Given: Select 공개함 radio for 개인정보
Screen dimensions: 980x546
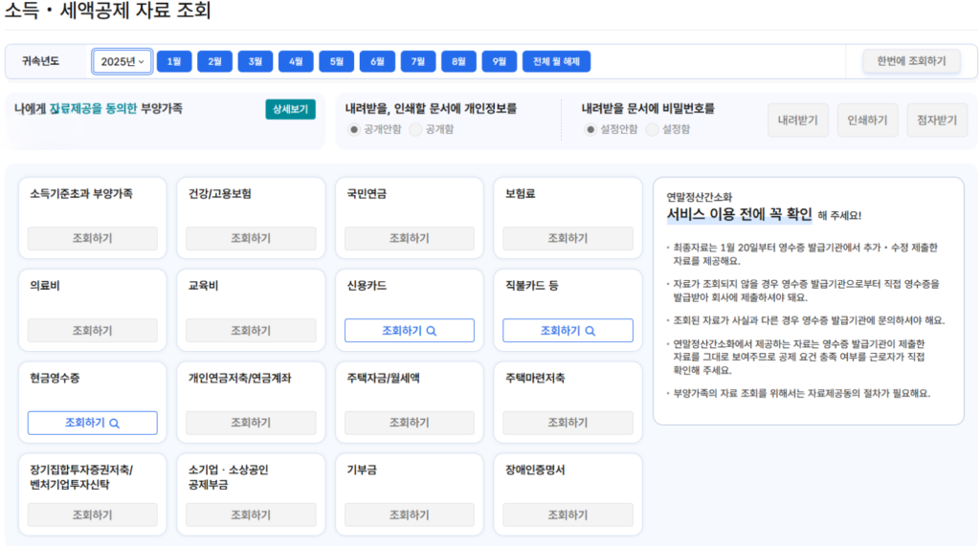Looking at the screenshot, I should click(x=415, y=129).
